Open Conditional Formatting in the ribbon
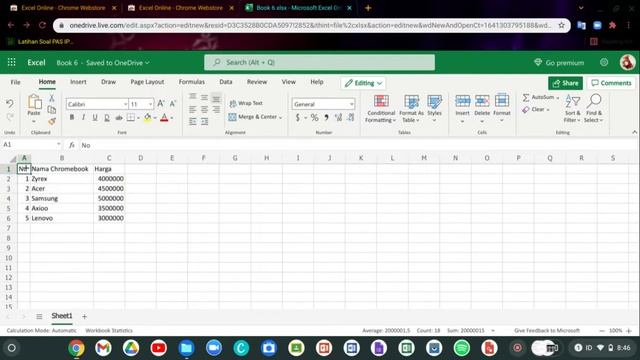Viewport: 640px width, 360px height. tap(381, 109)
